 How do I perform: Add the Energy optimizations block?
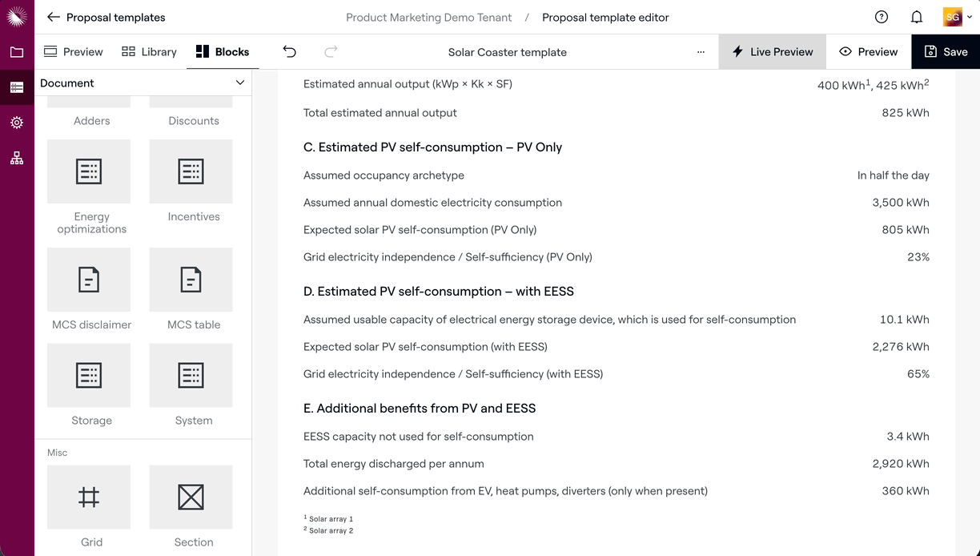coord(89,171)
